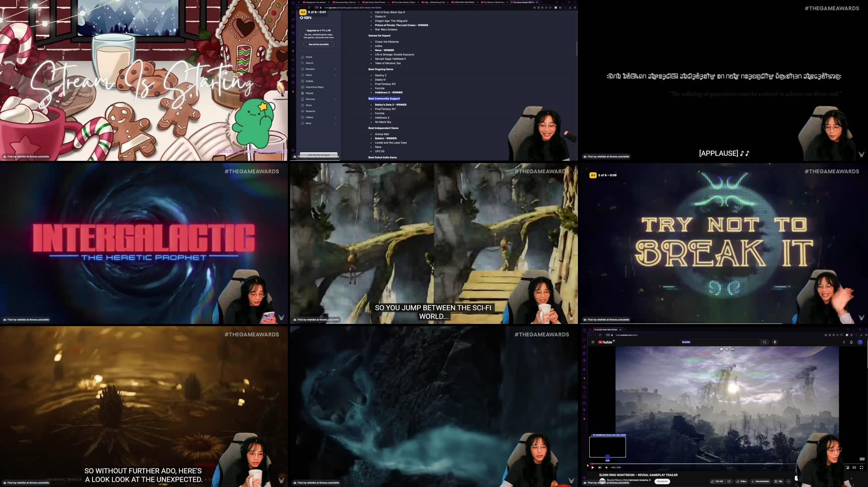Select the highlighted Best Community Support heading
Image resolution: width=868 pixels, height=487 pixels.
click(384, 98)
